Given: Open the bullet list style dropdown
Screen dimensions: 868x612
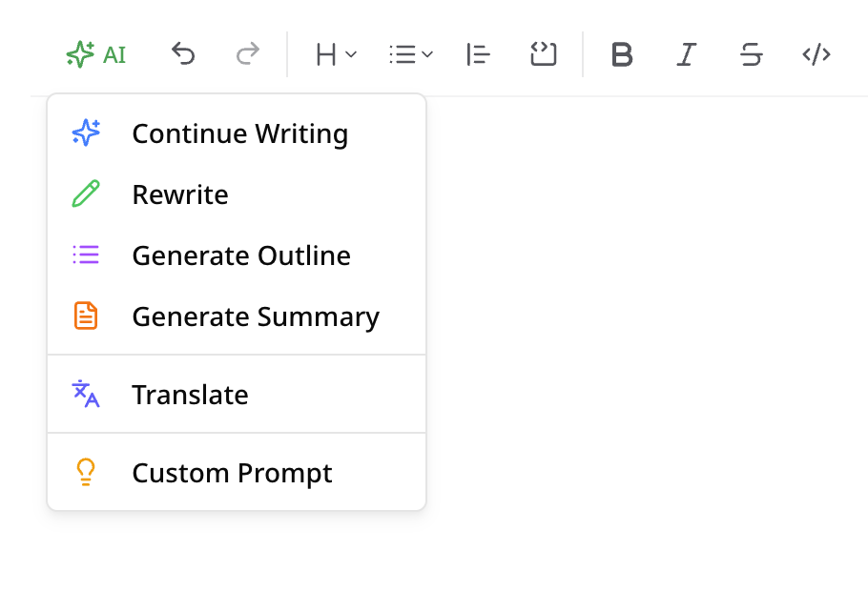Looking at the screenshot, I should click(409, 54).
